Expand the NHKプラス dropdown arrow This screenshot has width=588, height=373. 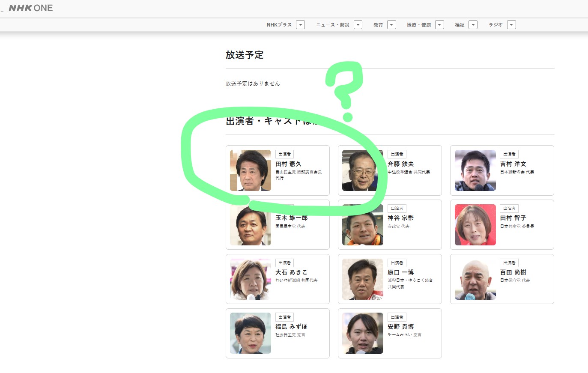[x=301, y=25]
